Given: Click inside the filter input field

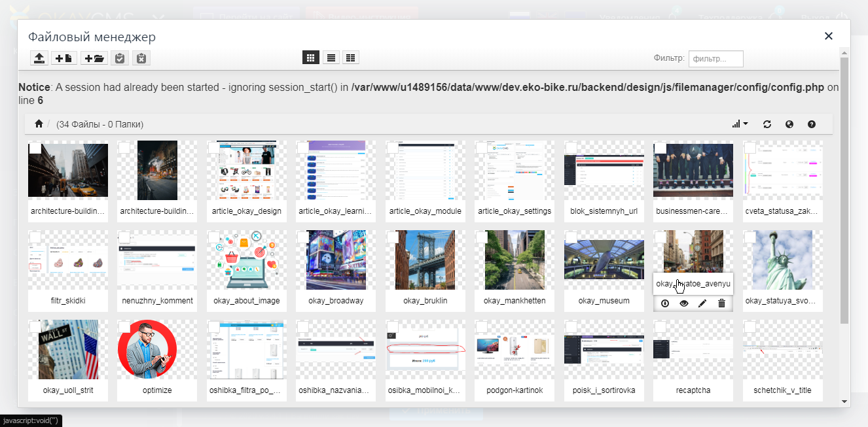Looking at the screenshot, I should coord(715,58).
